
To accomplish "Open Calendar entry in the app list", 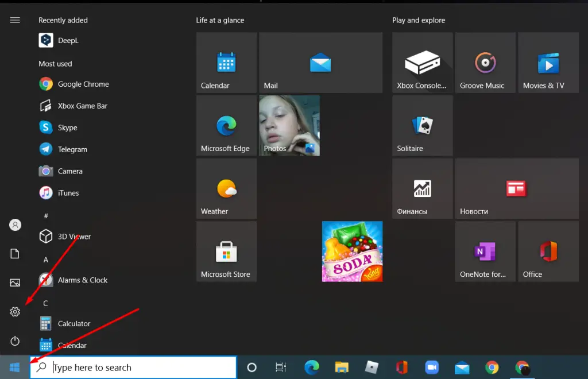I will (x=63, y=345).
